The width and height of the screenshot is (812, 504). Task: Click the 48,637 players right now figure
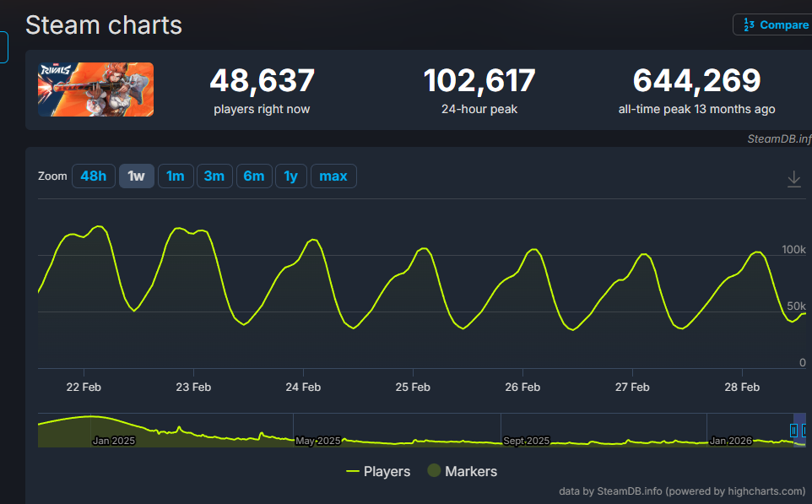pos(262,81)
